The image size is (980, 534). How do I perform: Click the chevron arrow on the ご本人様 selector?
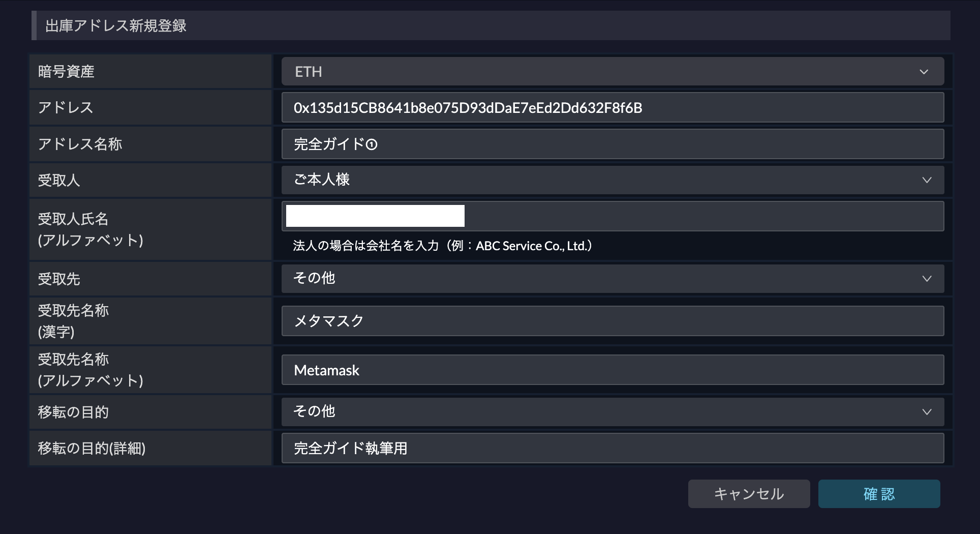[927, 180]
